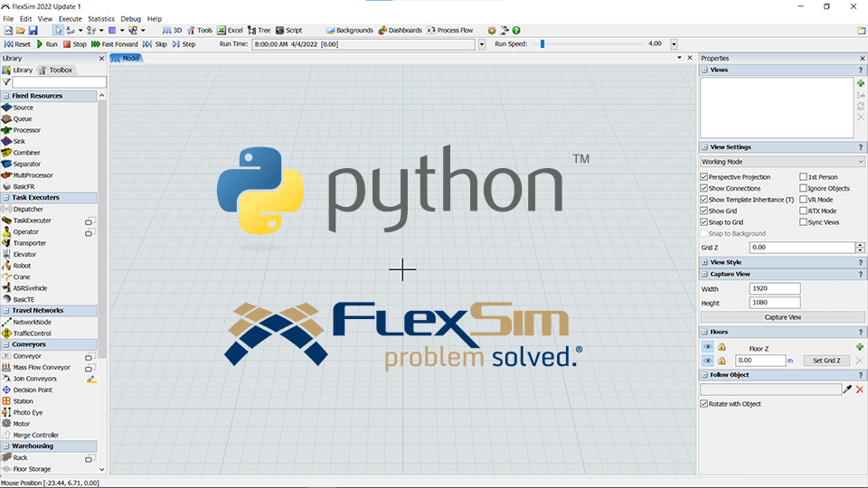Image resolution: width=868 pixels, height=488 pixels.
Task: Select the Crane object in Library
Action: click(16, 277)
